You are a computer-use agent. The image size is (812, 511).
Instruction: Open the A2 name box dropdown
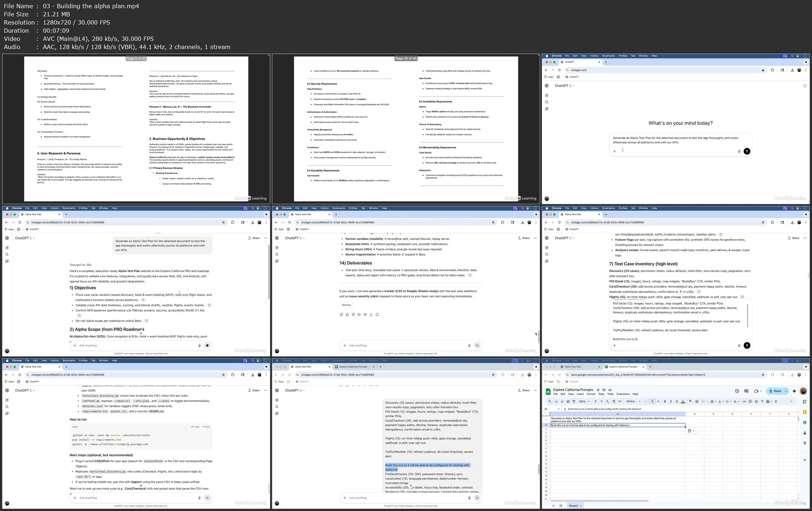pos(558,409)
